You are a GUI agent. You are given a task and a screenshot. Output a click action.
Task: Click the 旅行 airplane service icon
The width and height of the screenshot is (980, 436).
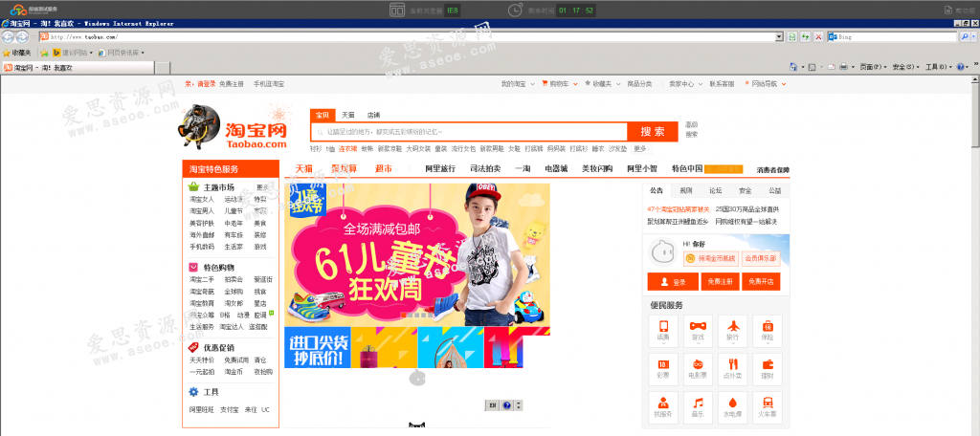[x=732, y=327]
